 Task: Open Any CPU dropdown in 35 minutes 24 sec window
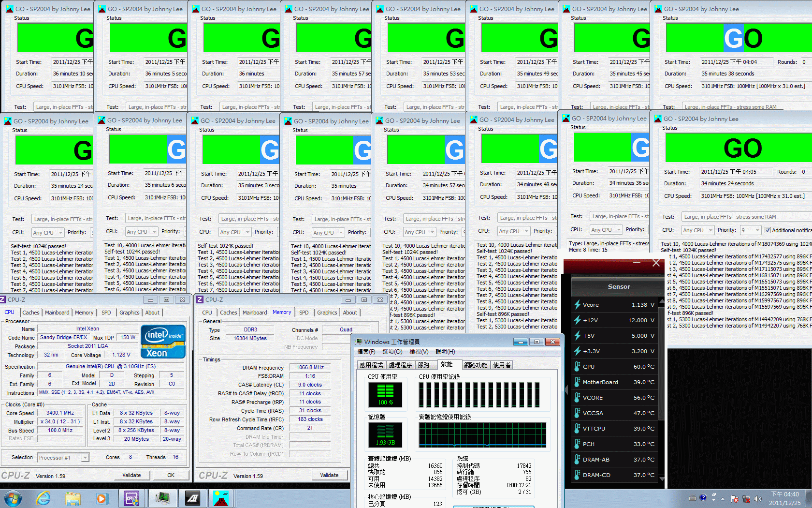pyautogui.click(x=48, y=233)
